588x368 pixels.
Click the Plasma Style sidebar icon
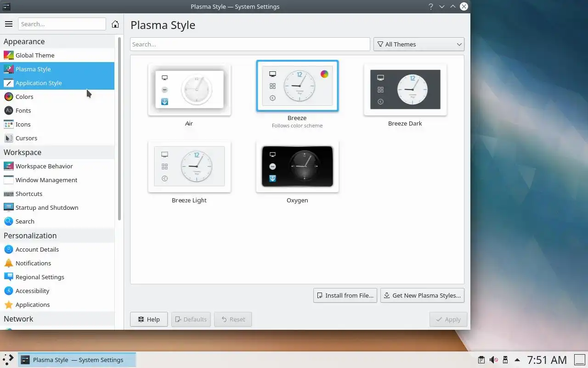[x=8, y=69]
